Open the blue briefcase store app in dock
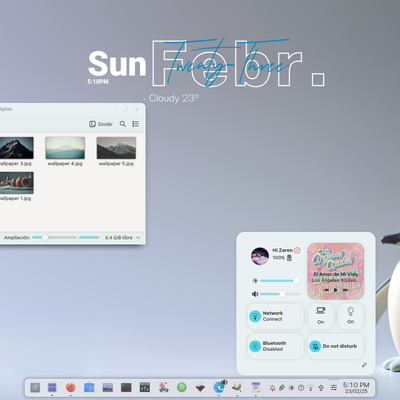The image size is (400, 400). pos(89,387)
